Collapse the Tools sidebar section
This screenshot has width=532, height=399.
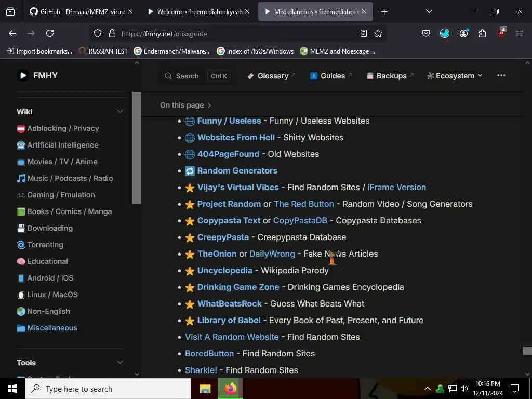pos(120,362)
